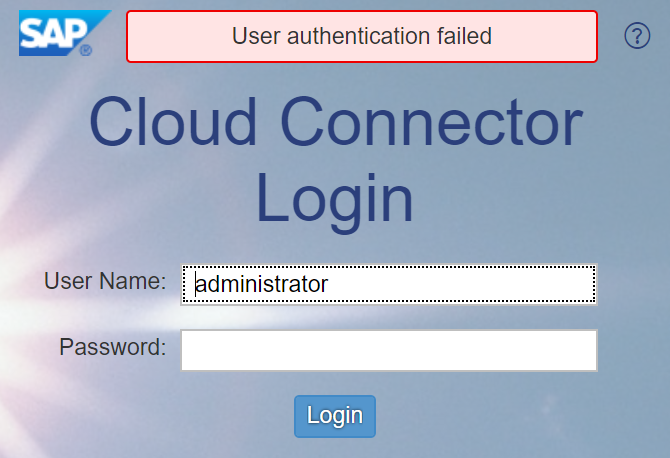Click the large "Login" heading word

pos(335,201)
